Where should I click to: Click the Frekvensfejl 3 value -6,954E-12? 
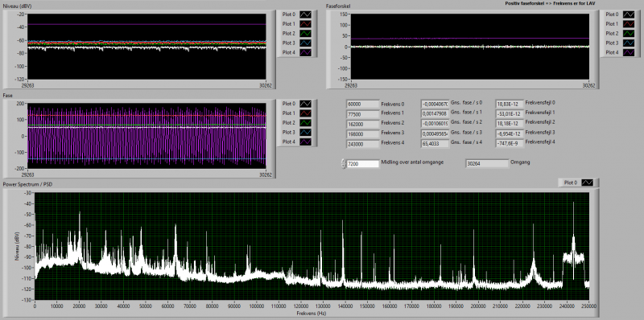click(x=510, y=133)
